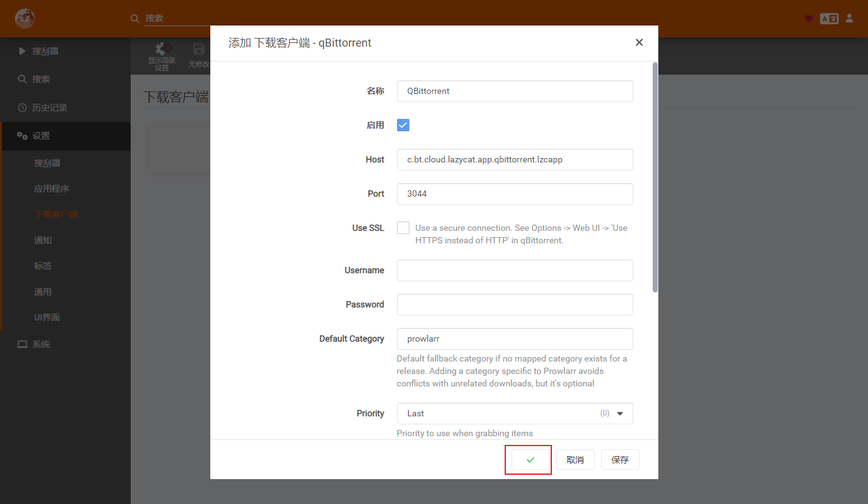Click the Prowlarr logo icon
The image size is (868, 504).
click(x=25, y=19)
